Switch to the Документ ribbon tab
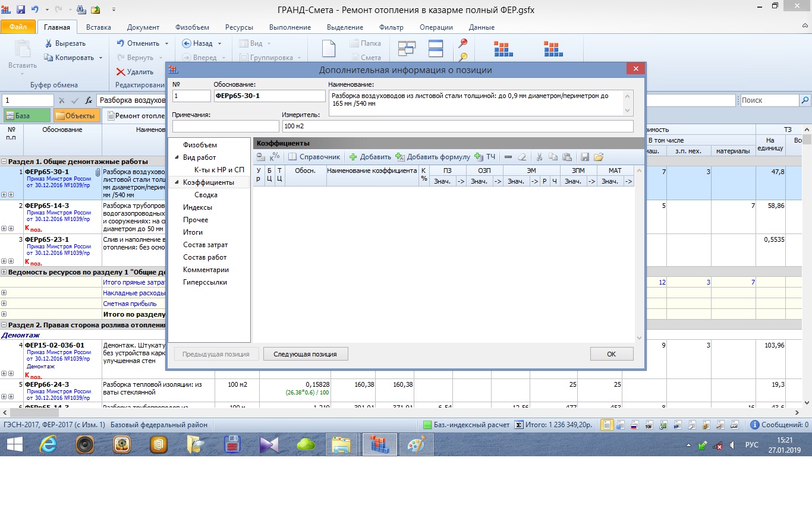The width and height of the screenshot is (812, 505). 143,27
